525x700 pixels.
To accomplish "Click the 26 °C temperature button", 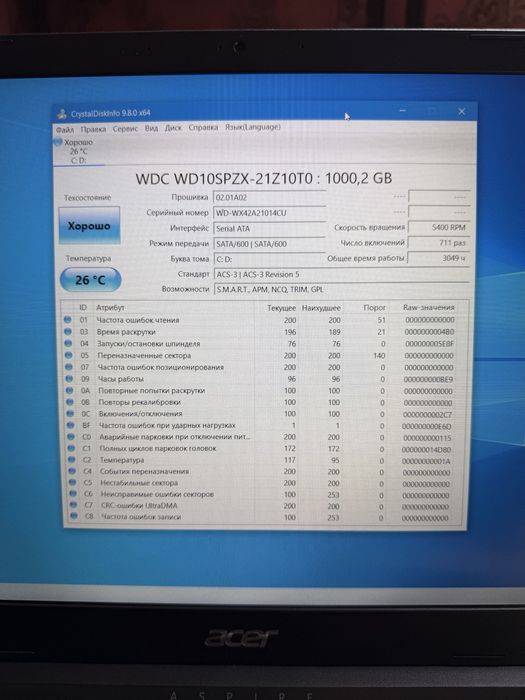I will pyautogui.click(x=90, y=280).
